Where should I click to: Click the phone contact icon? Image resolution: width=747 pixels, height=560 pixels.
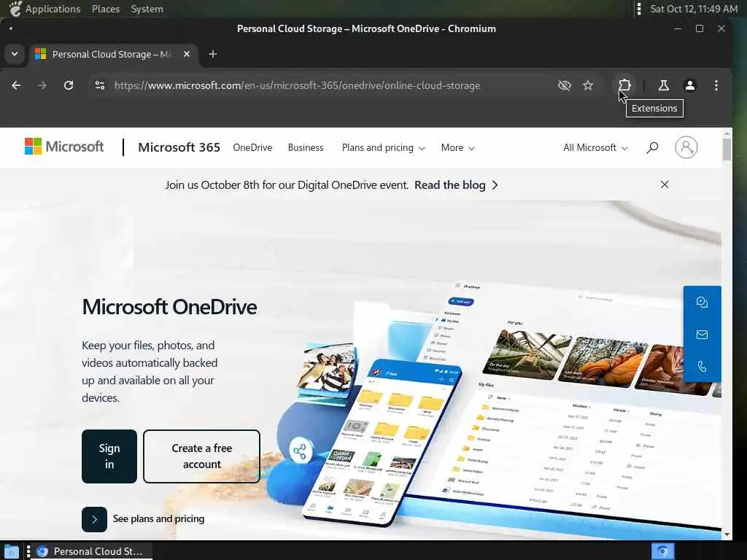pos(702,366)
